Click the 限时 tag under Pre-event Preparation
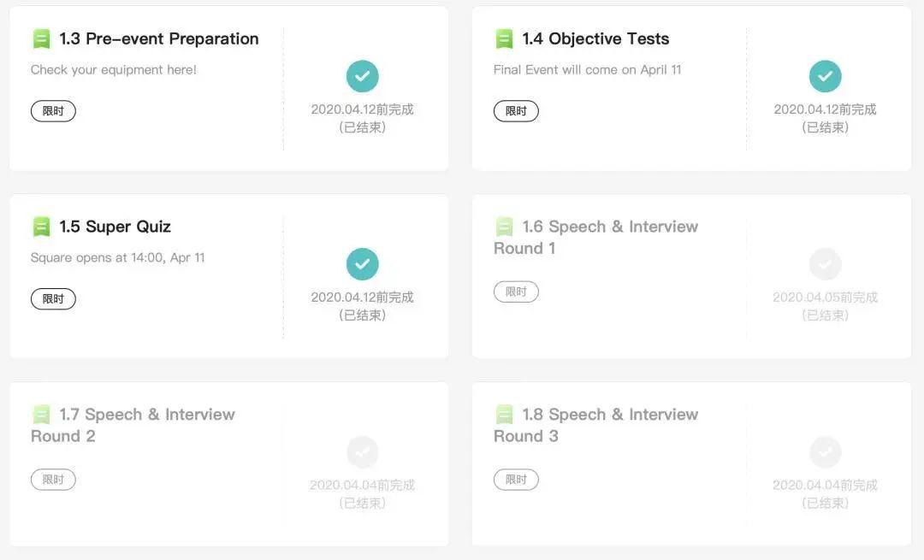The image size is (924, 560). coord(53,111)
